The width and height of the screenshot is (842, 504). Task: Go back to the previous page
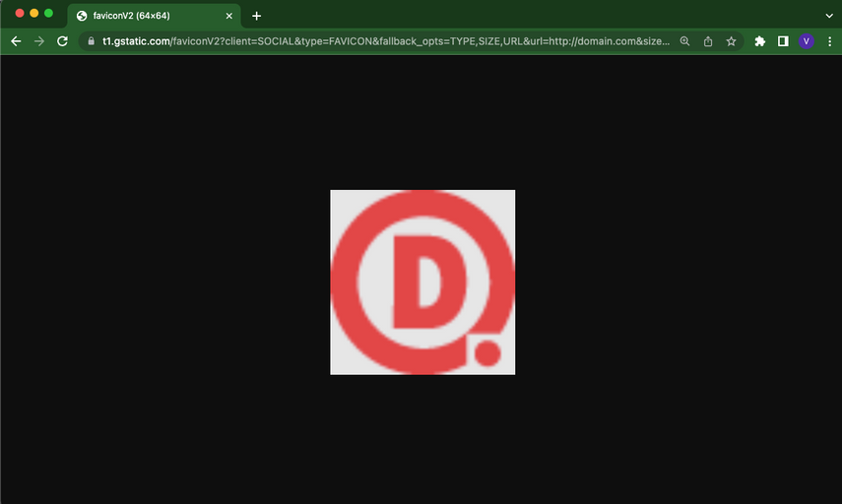pos(16,41)
